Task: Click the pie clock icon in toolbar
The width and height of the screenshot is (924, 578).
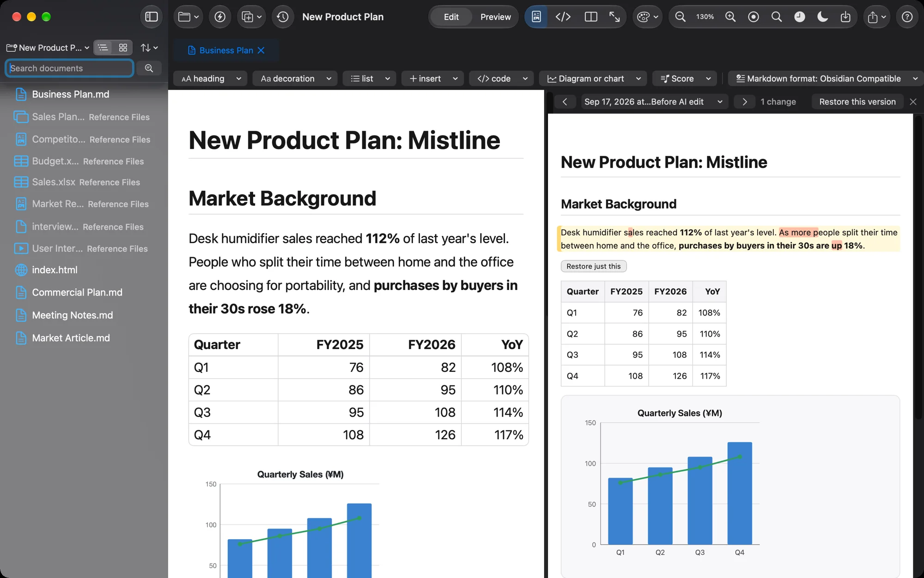Action: point(800,17)
